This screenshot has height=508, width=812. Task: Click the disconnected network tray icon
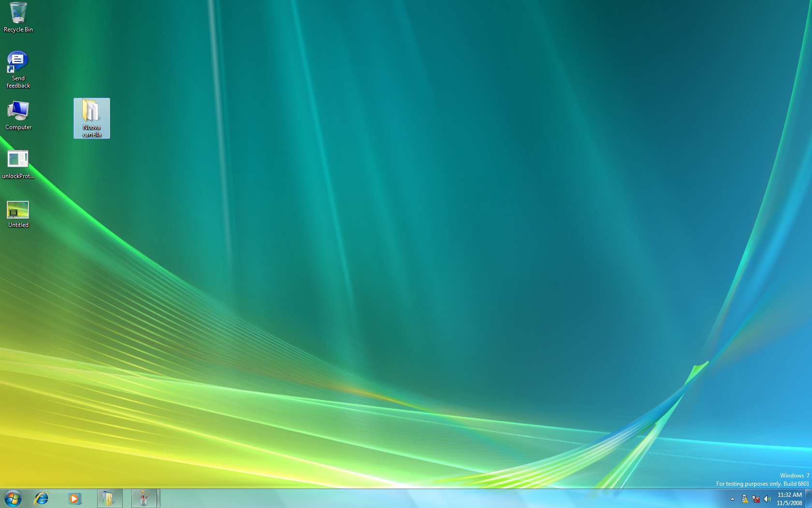pos(756,499)
